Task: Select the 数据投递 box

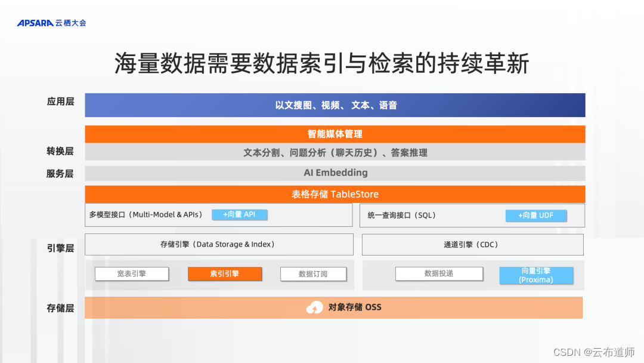Action: [439, 274]
